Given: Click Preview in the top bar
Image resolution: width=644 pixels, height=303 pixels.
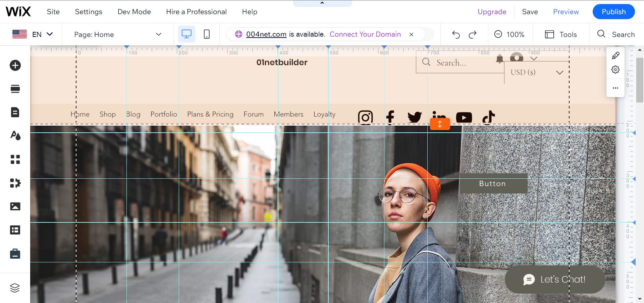Looking at the screenshot, I should 566,12.
